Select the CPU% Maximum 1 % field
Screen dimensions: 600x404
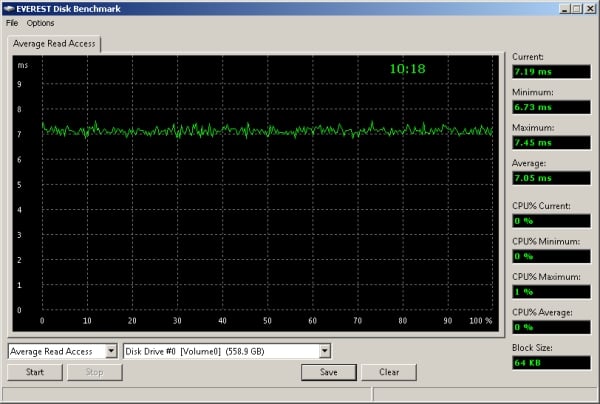click(x=550, y=291)
